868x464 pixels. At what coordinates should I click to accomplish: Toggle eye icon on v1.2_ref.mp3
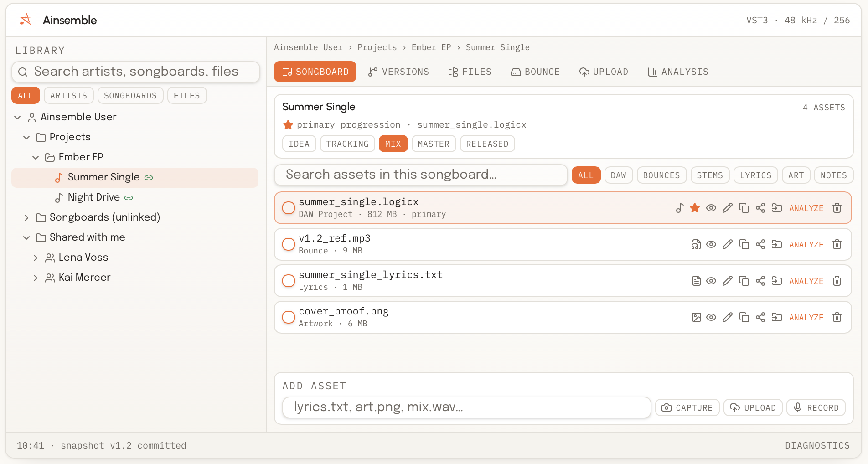(711, 245)
